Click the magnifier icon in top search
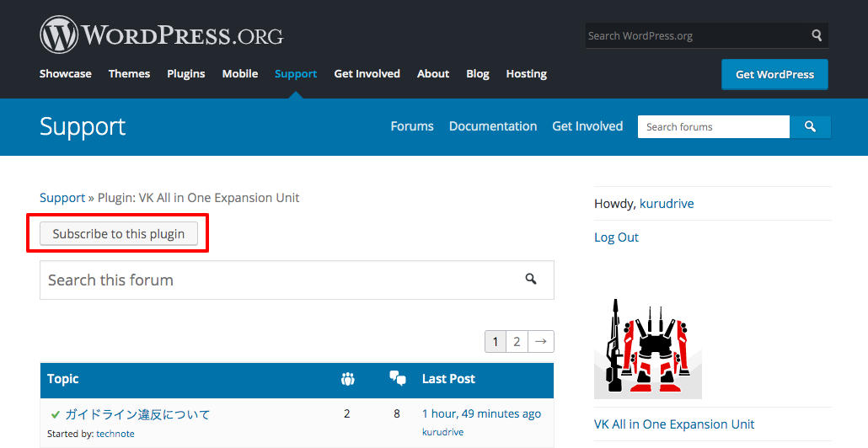 click(x=817, y=35)
